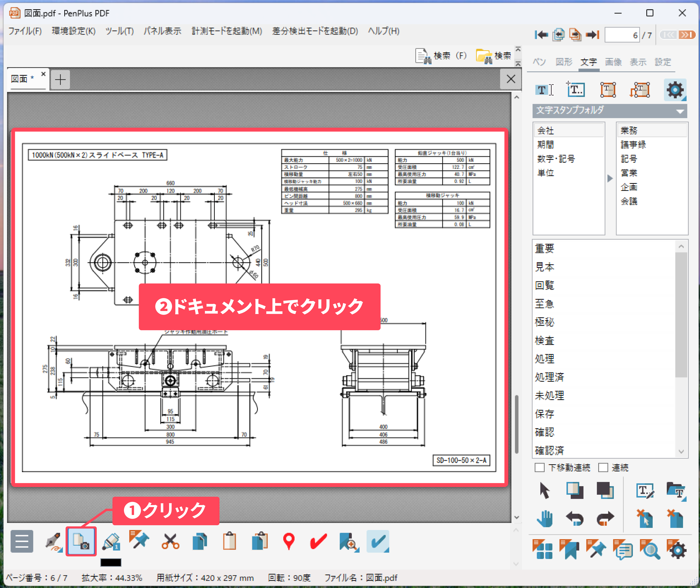This screenshot has width=700, height=588.
Task: Switch to the 画像 tab
Action: tap(613, 62)
